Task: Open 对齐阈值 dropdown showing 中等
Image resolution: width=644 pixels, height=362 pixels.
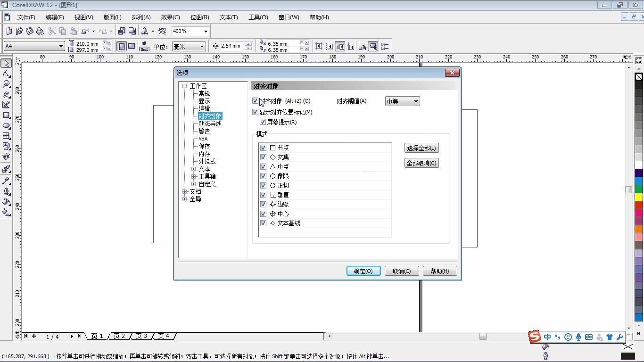Action: [402, 101]
